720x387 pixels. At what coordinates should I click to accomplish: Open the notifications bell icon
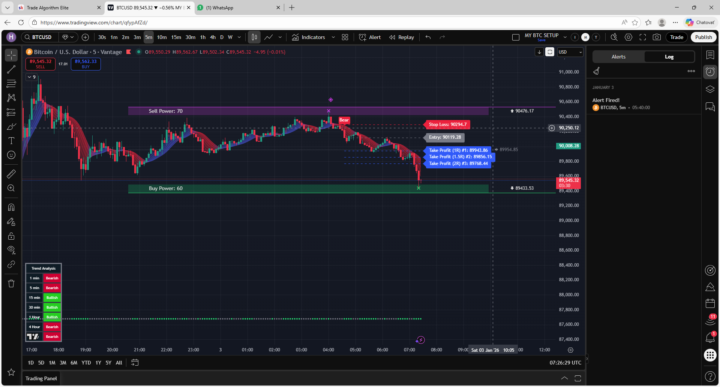tap(710, 338)
